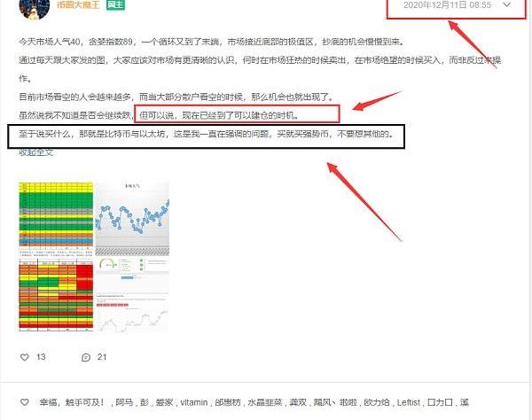Click the heart like icon with 13 likes

(x=24, y=357)
